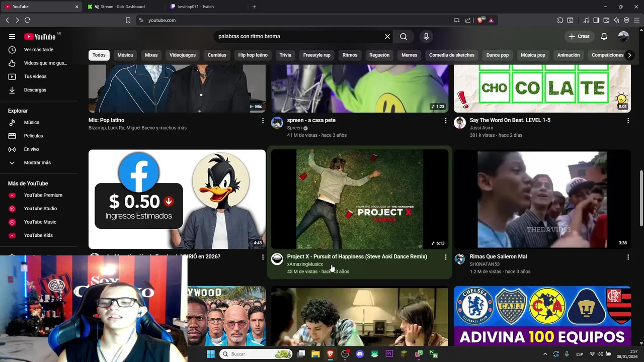This screenshot has width=644, height=362.
Task: Open the browser extensions puzzle icon
Action: click(x=560, y=20)
